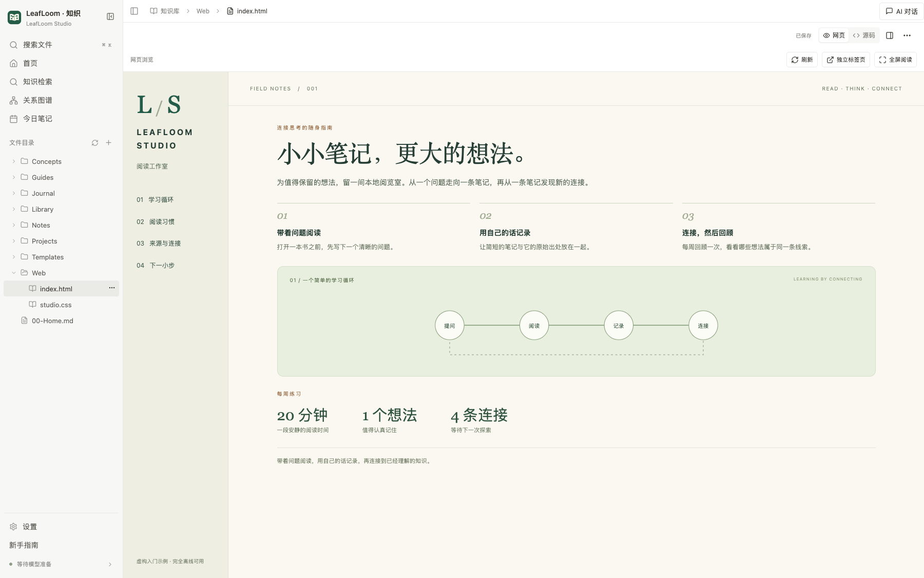The width and height of the screenshot is (924, 578).
Task: Toggle the split view layout icon
Action: tap(890, 35)
